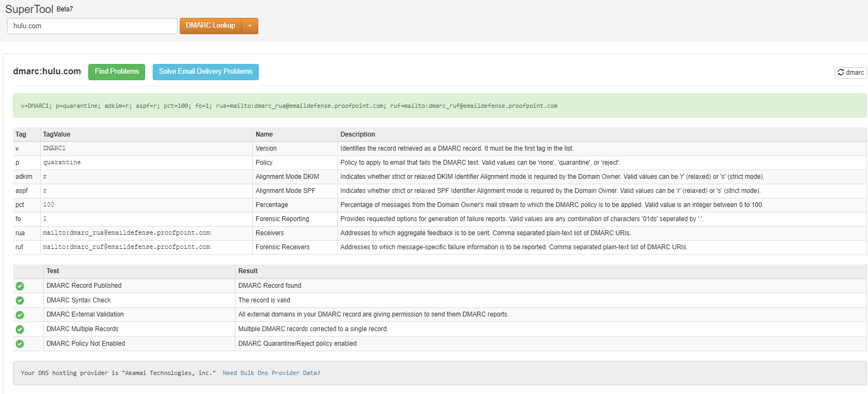Image resolution: width=868 pixels, height=394 pixels.
Task: Select the quarantine policy tag value
Action: point(62,163)
